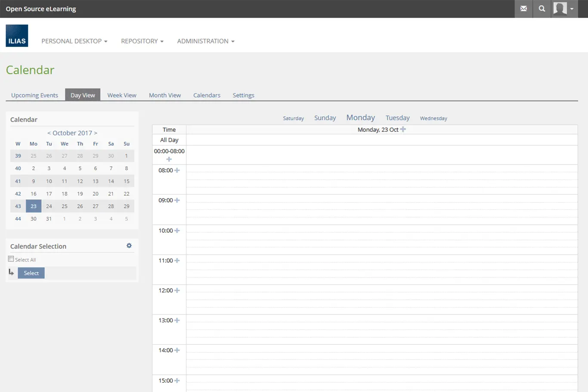Open Calendar Selection gear settings
Viewport: 588px width, 392px height.
[x=129, y=246]
